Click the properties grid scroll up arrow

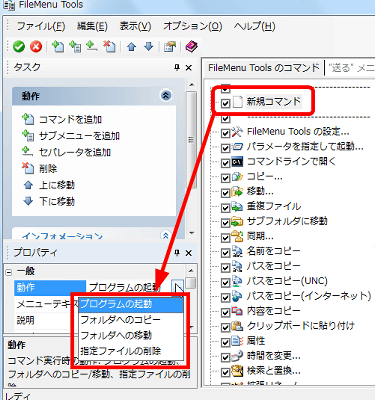click(191, 270)
